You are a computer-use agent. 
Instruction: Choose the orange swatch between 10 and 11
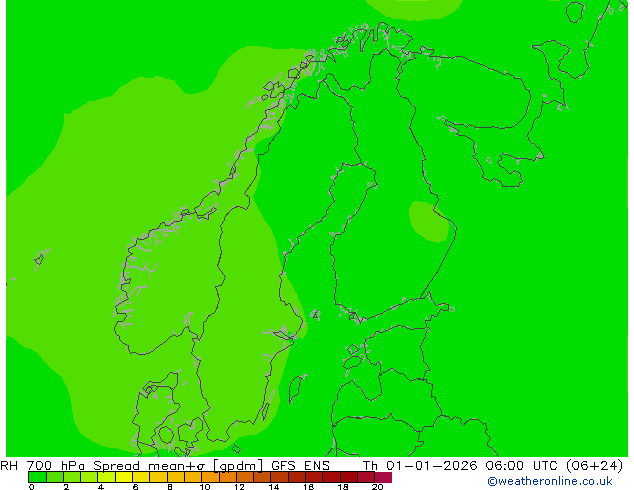coord(210,477)
